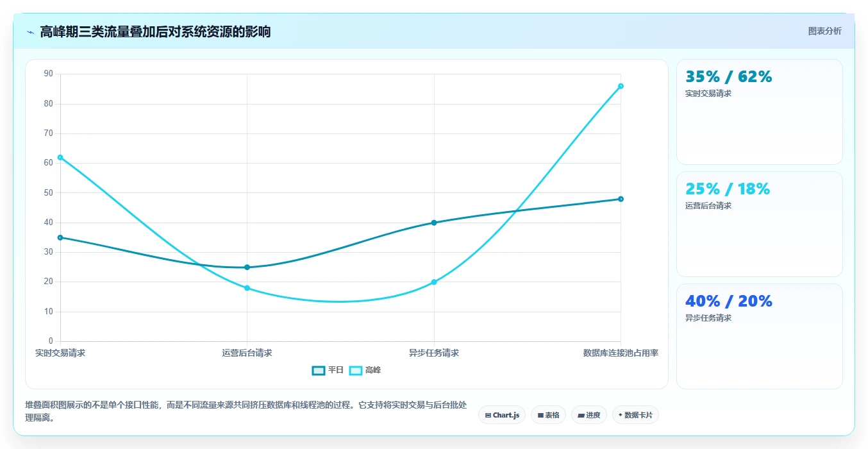
Task: Open the 25% / 18% 运营后台请求 card
Action: pyautogui.click(x=760, y=224)
